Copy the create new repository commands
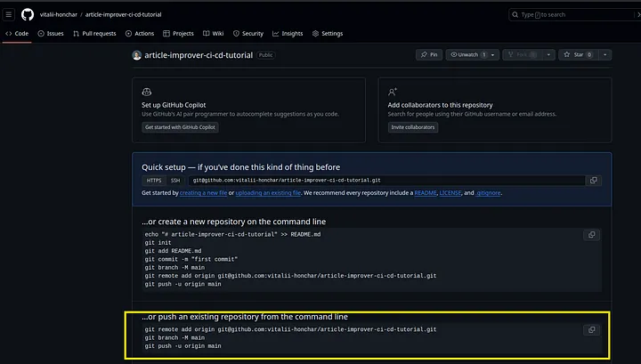This screenshot has width=641, height=364. click(x=591, y=235)
